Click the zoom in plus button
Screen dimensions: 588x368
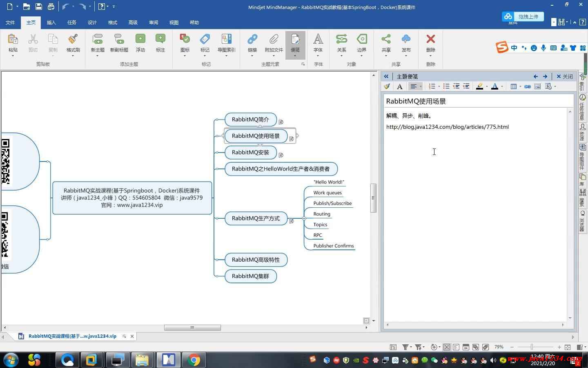pyautogui.click(x=559, y=347)
